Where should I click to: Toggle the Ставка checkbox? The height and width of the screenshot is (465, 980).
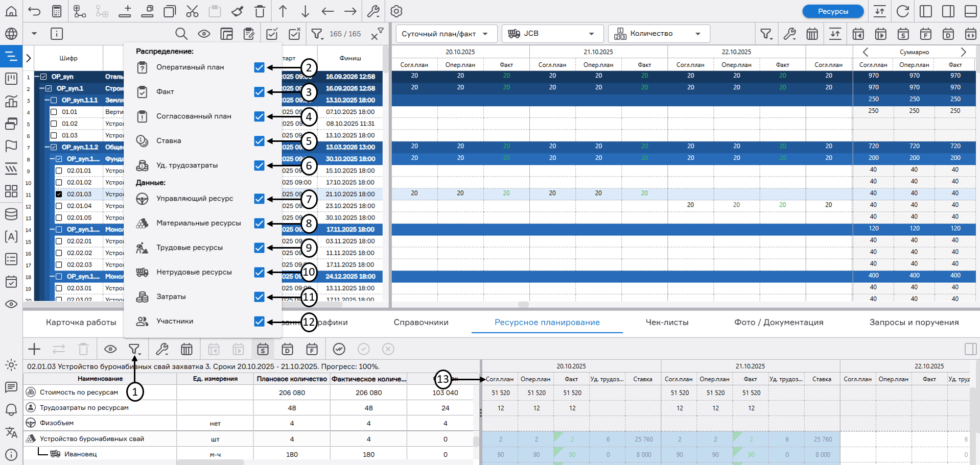pos(259,141)
